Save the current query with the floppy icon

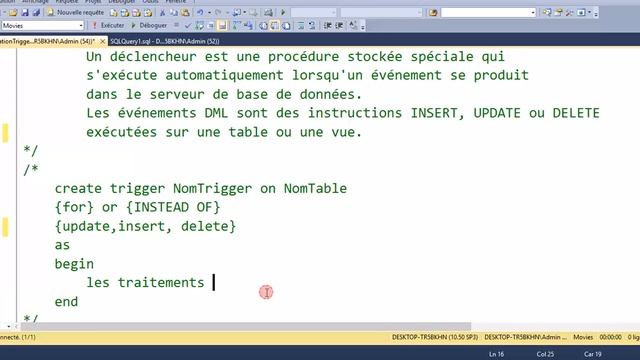(x=25, y=13)
